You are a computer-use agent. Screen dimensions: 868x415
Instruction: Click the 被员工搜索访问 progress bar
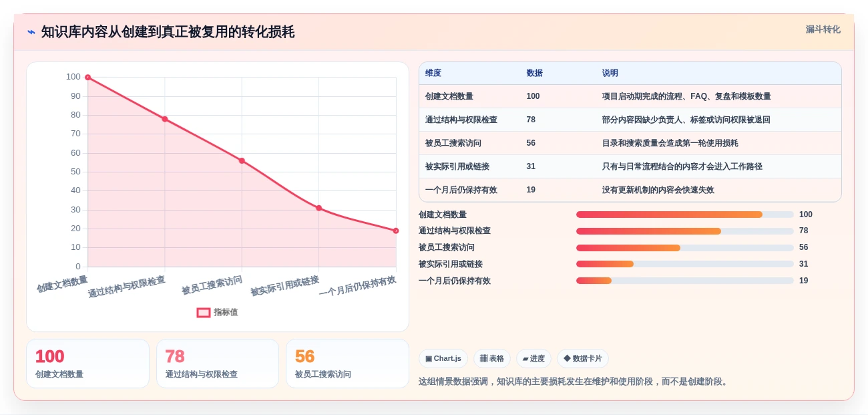coord(685,248)
